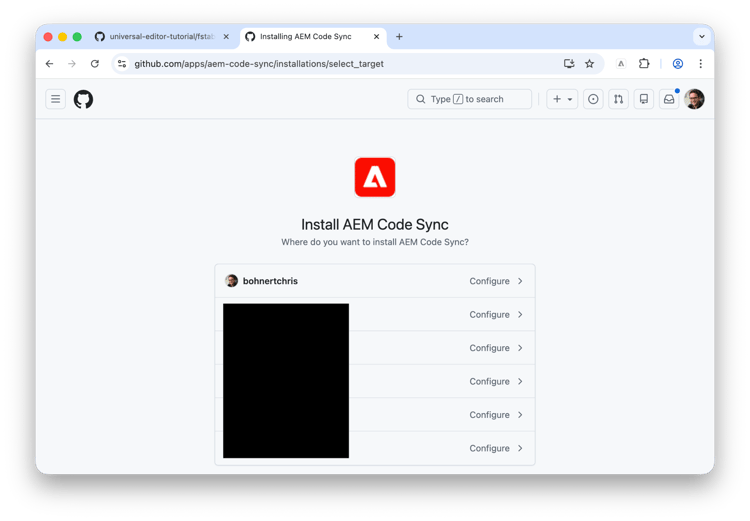750x521 pixels.
Task: Configure for bohnertchris account
Action: (x=489, y=281)
